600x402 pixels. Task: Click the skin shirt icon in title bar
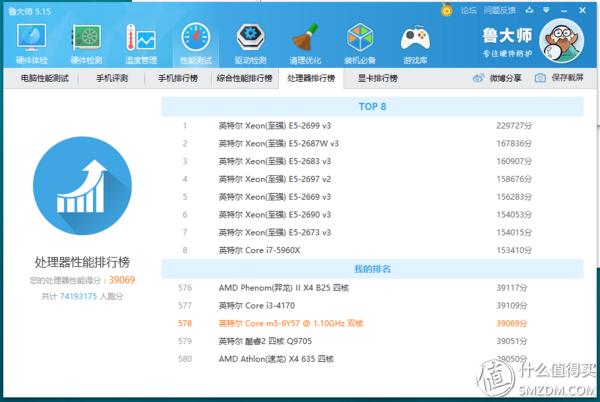point(530,10)
